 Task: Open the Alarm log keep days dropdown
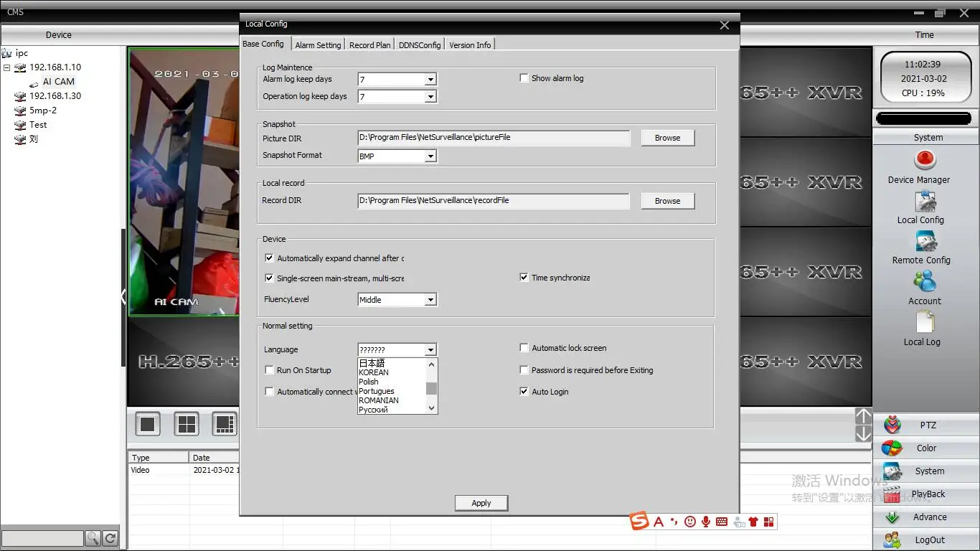[430, 80]
